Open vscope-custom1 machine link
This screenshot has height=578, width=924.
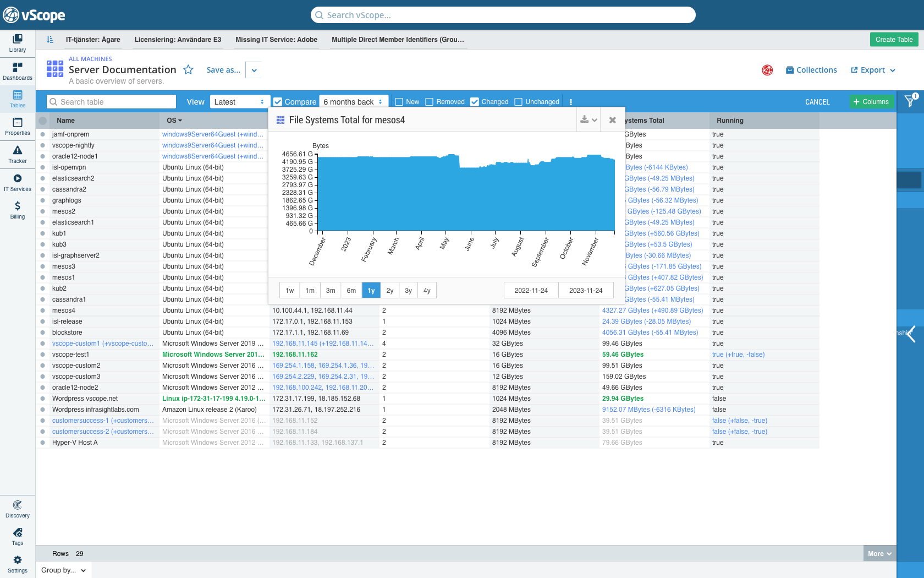[x=103, y=343]
